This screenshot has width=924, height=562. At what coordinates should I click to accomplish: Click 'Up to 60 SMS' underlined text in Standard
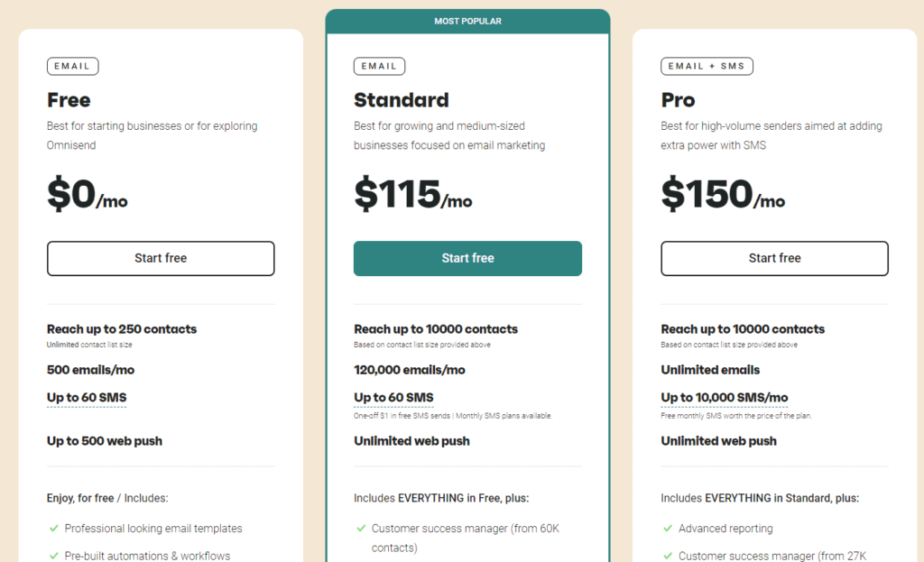[393, 398]
